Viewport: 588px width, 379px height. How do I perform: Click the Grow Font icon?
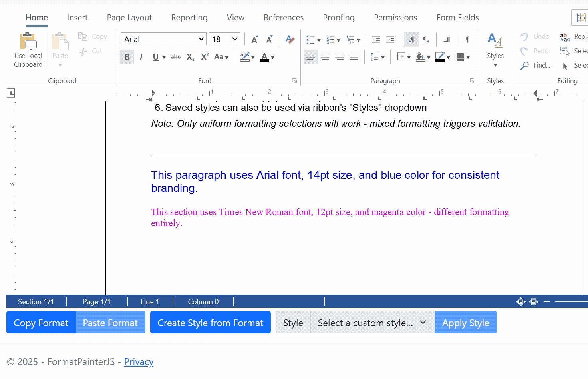[254, 40]
